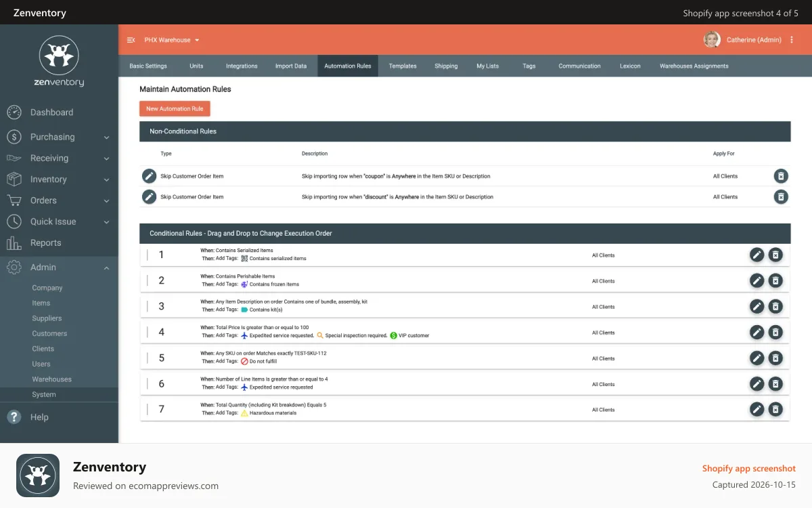The width and height of the screenshot is (812, 508).
Task: Click the Reports bar chart icon
Action: (14, 242)
